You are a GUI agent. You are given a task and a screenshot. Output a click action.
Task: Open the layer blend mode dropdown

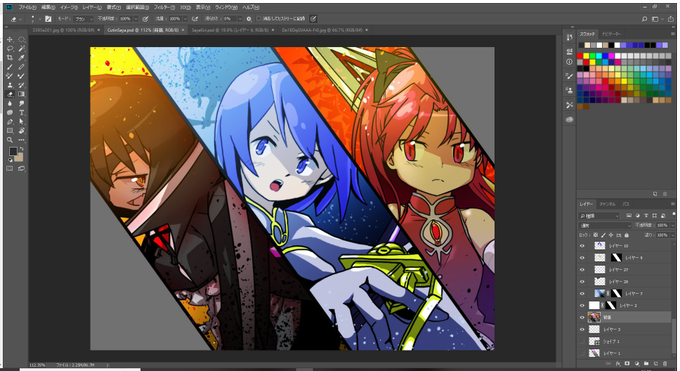coord(605,225)
